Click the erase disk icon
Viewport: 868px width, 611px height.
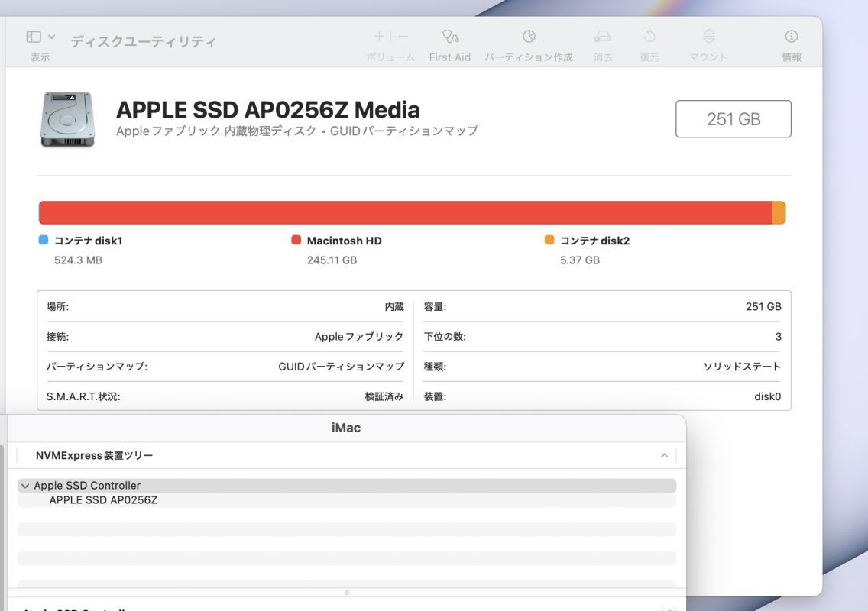click(602, 37)
